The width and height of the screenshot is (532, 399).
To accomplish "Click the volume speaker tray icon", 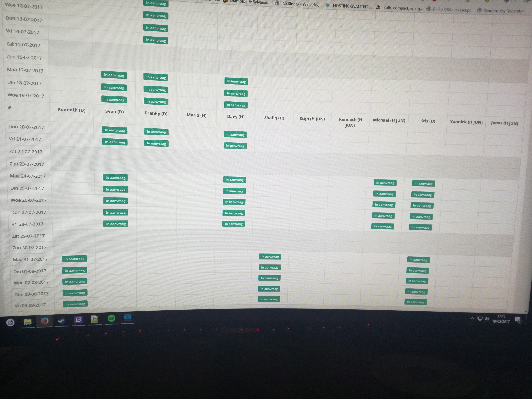I will [487, 319].
